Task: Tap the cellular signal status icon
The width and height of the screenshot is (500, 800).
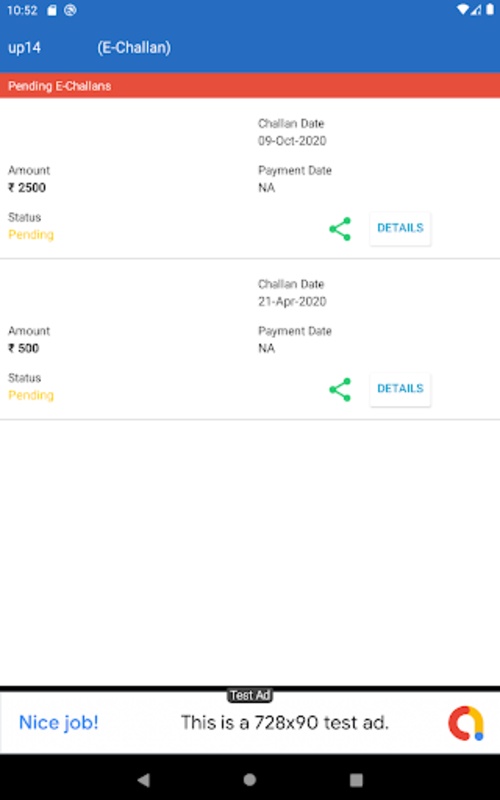Action: point(476,10)
